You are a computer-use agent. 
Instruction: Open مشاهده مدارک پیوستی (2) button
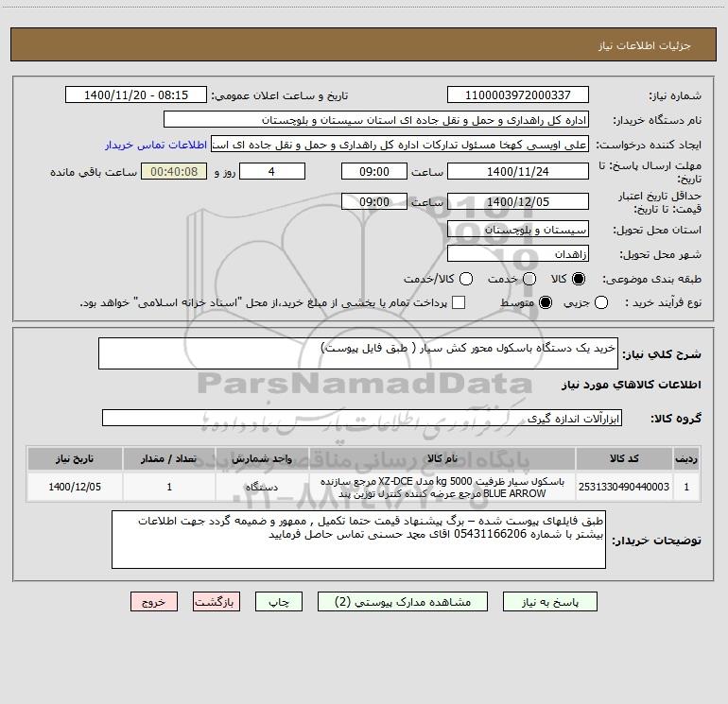point(403,602)
